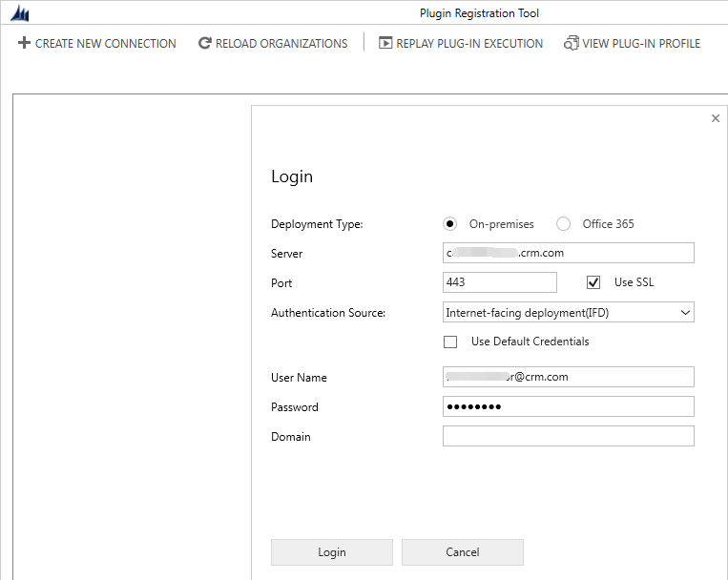Click the empty Domain field
The image size is (728, 580).
(569, 436)
